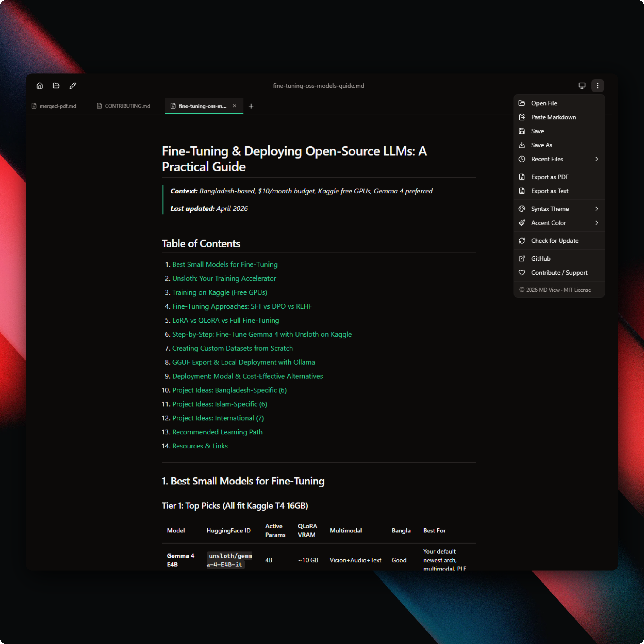644x644 pixels.
Task: Open the Accent Color submenu
Action: point(559,223)
